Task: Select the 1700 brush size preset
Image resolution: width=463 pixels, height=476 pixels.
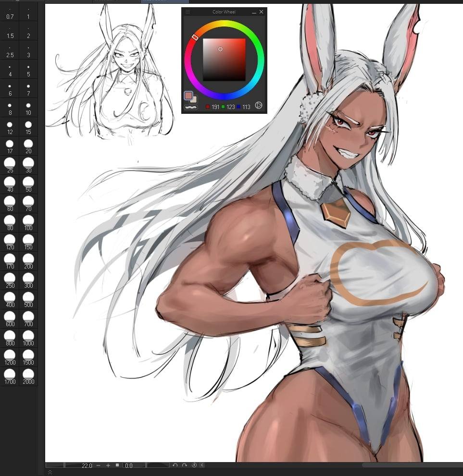Action: point(10,376)
